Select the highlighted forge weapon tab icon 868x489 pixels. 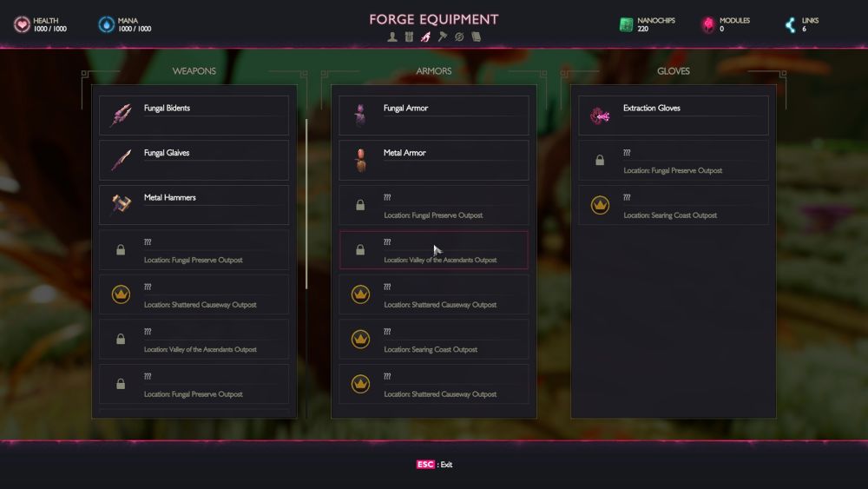pos(425,37)
